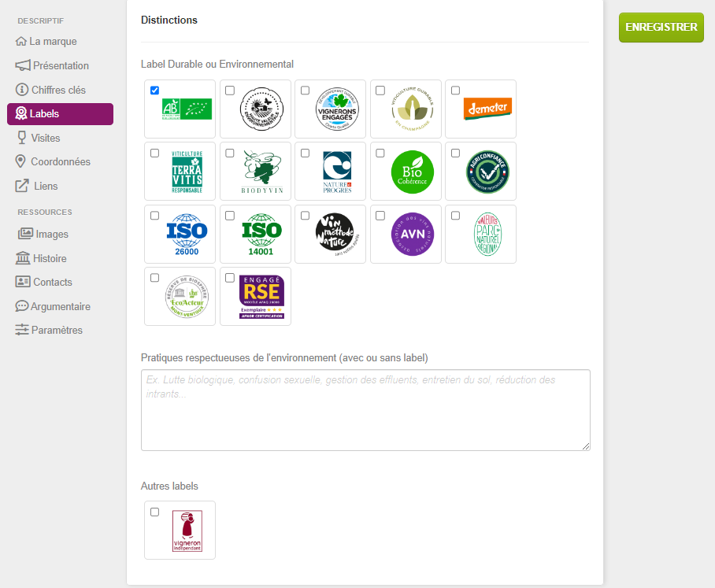Open the Argumentaire sidebar entry
This screenshot has height=588, width=715.
click(x=60, y=306)
